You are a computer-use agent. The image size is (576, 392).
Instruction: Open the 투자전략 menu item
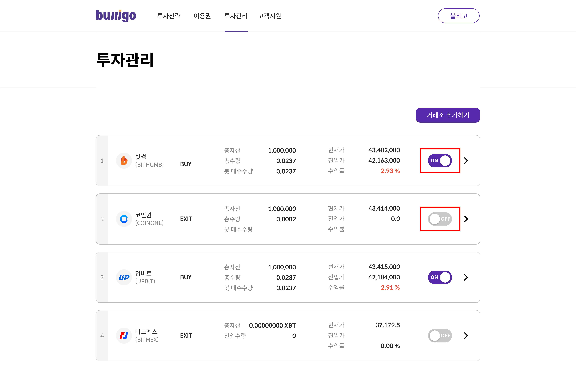tap(169, 16)
